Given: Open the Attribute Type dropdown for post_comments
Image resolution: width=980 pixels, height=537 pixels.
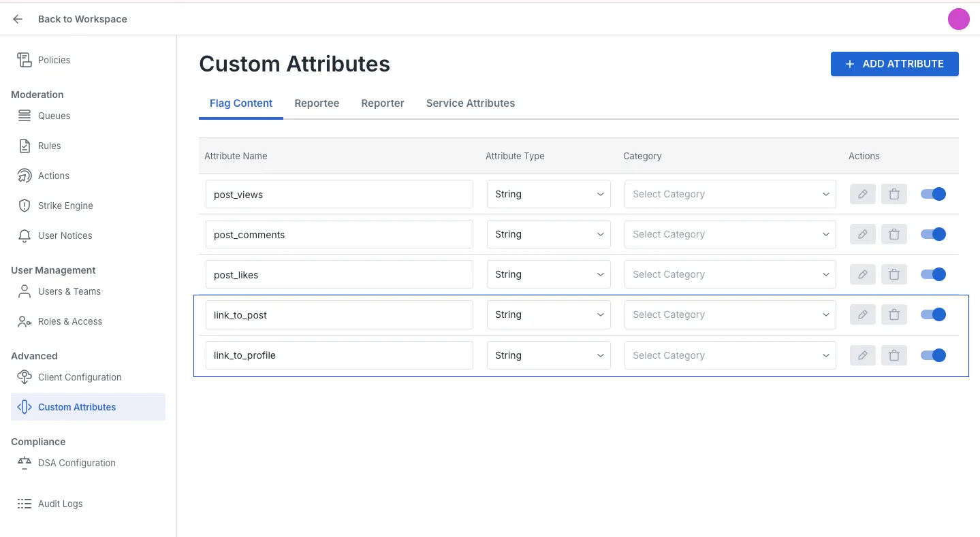Looking at the screenshot, I should pos(549,234).
